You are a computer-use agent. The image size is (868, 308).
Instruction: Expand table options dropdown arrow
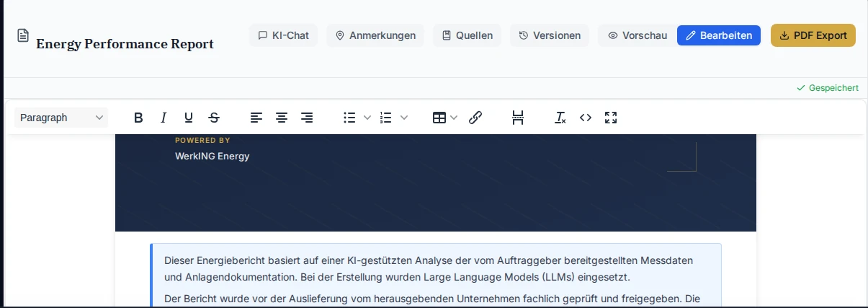[454, 118]
